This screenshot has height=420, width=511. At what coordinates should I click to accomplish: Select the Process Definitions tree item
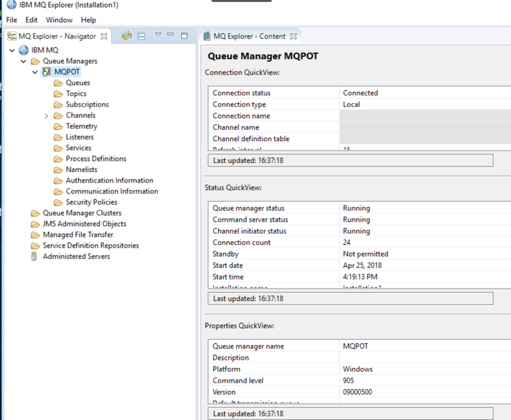coord(96,159)
